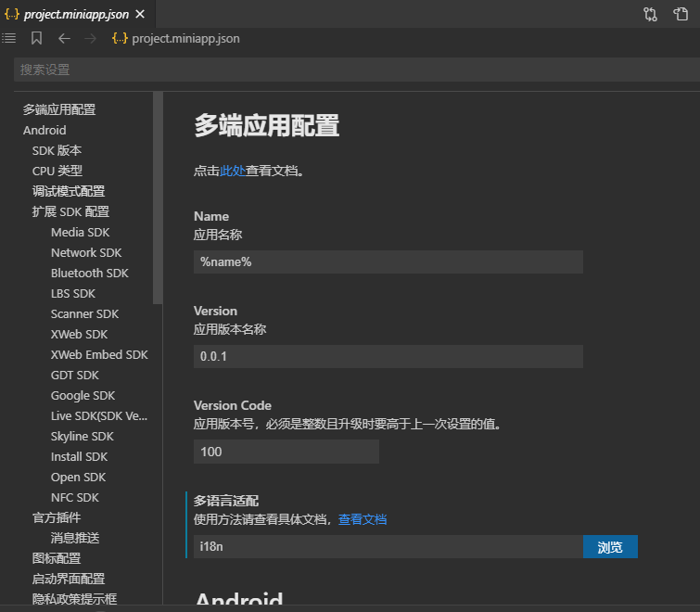Toggle the outline list icon
Screen dimensions: 700x612
8,38
